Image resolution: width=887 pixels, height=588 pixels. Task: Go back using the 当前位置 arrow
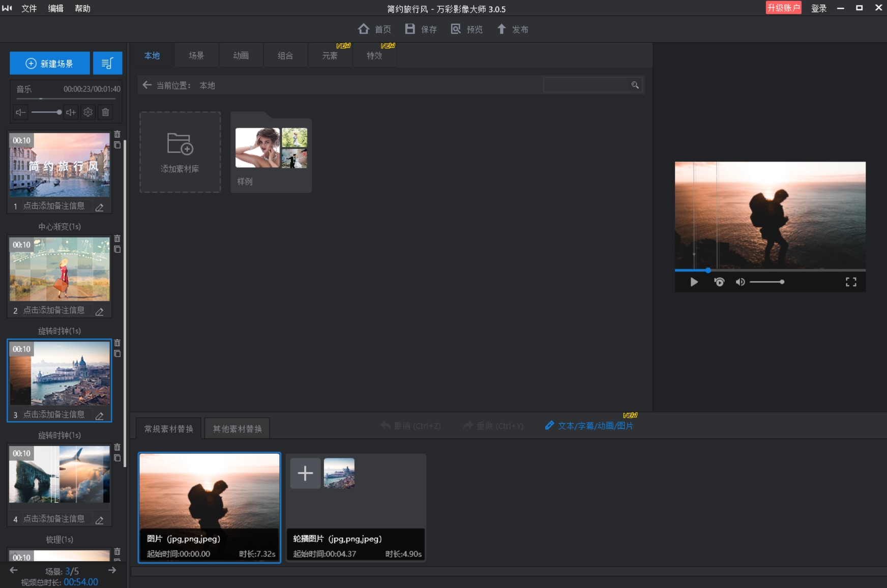coord(147,85)
